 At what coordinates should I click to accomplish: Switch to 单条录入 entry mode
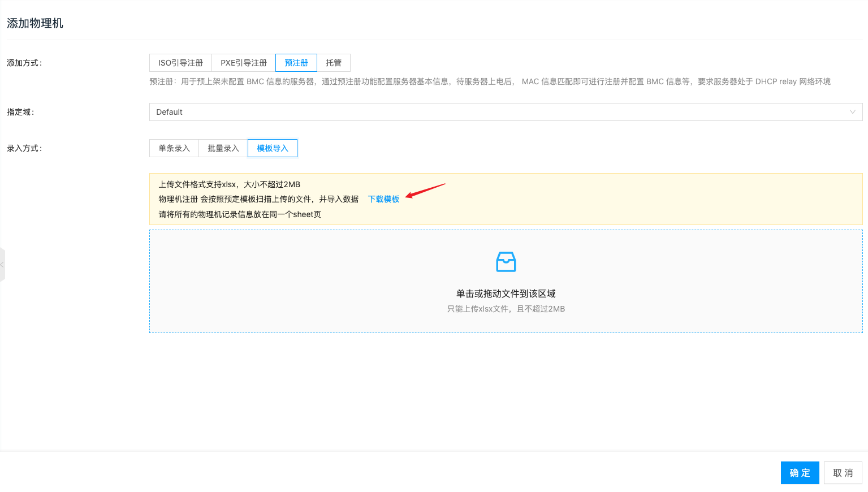pos(174,148)
